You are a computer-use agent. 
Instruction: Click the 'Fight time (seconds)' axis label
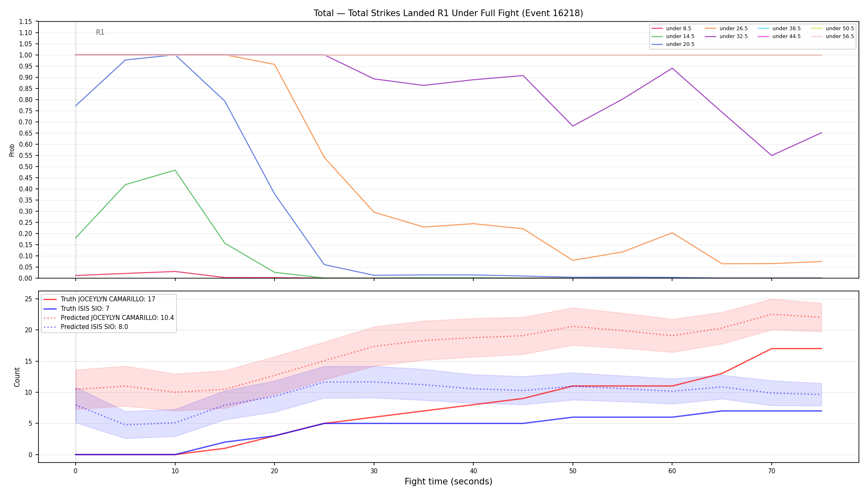448,482
